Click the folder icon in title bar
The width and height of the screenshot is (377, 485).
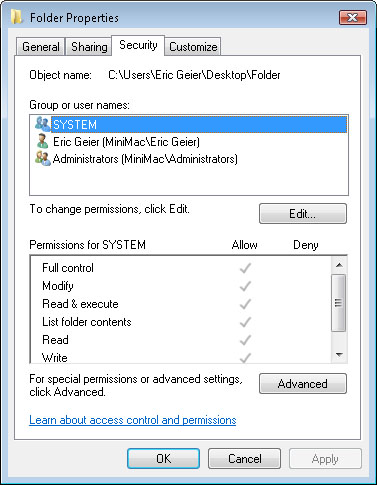[16, 17]
